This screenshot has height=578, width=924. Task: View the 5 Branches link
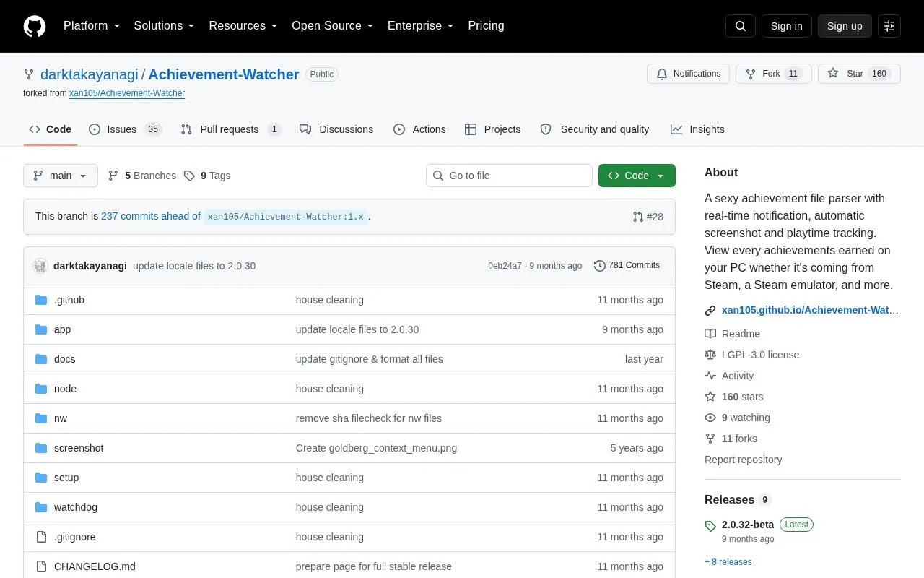coord(142,176)
